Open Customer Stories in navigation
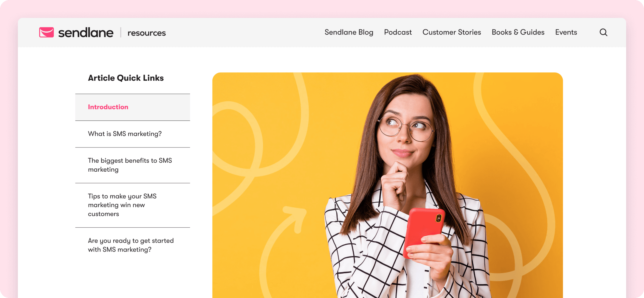Image resolution: width=644 pixels, height=298 pixels. click(452, 32)
